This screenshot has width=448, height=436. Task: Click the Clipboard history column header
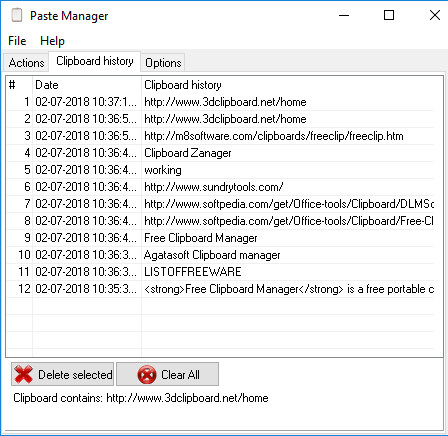pyautogui.click(x=288, y=85)
